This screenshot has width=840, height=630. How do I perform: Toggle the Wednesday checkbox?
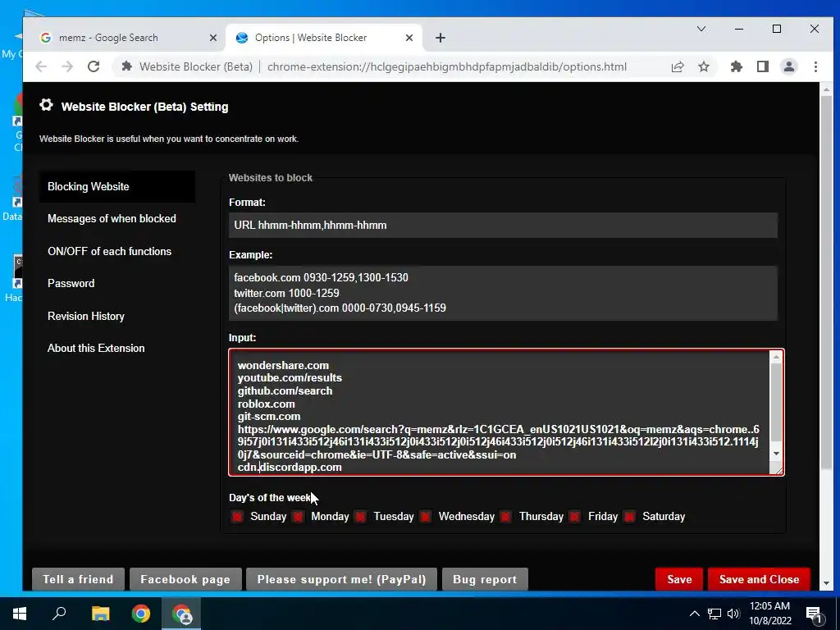(x=426, y=517)
